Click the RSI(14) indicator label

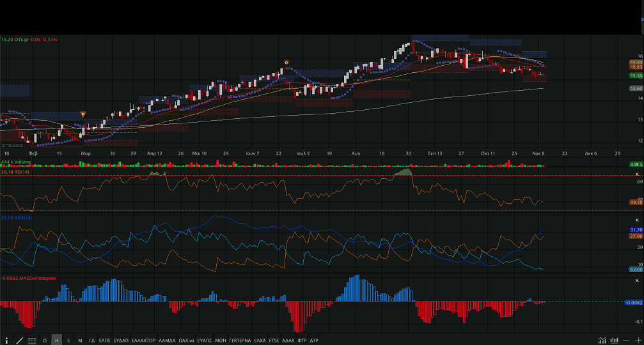15,172
